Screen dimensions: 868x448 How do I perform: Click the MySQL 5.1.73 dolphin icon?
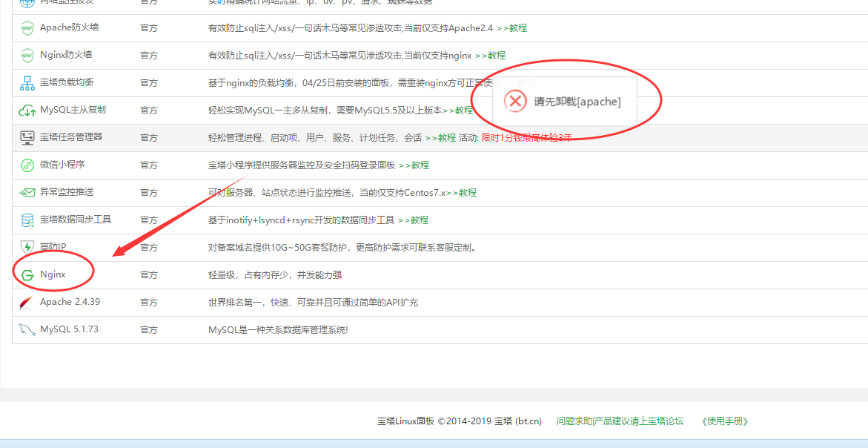27,330
